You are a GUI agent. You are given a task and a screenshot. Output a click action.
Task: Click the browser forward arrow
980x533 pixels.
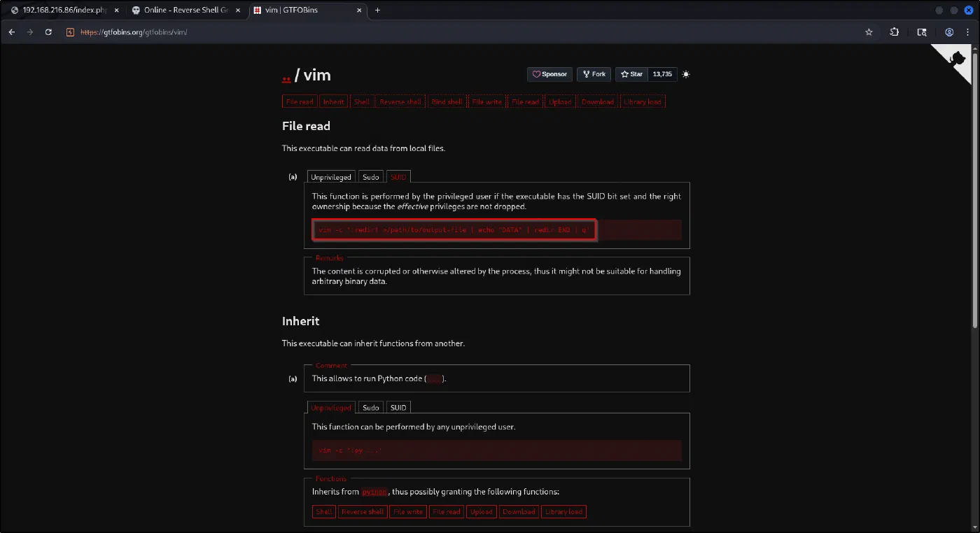(x=29, y=32)
